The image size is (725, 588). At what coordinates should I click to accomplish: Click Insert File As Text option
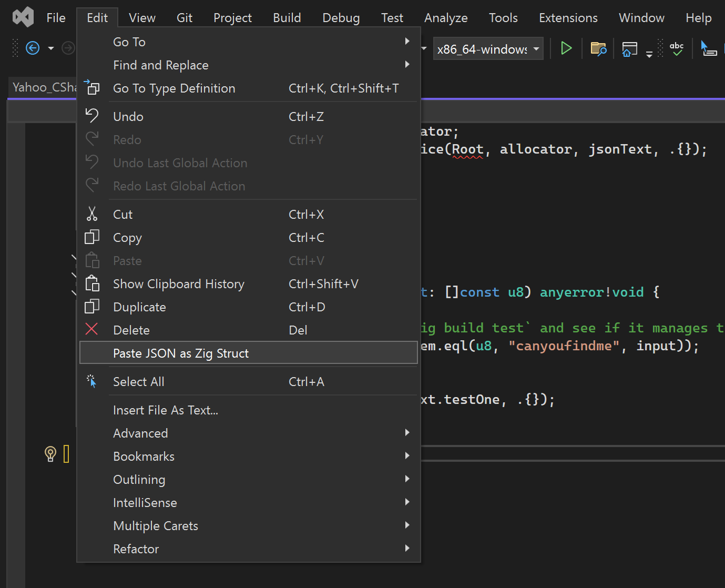point(166,410)
